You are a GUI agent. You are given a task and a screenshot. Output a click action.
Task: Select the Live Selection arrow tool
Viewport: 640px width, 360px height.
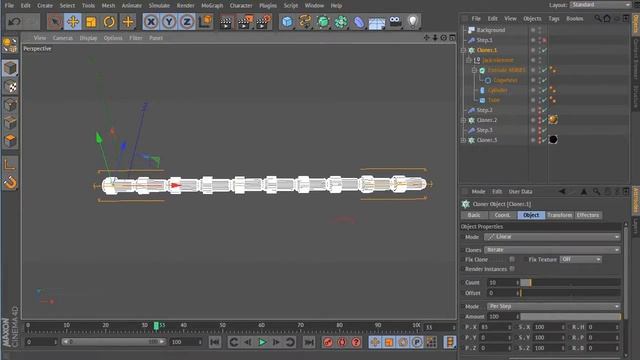[x=54, y=22]
